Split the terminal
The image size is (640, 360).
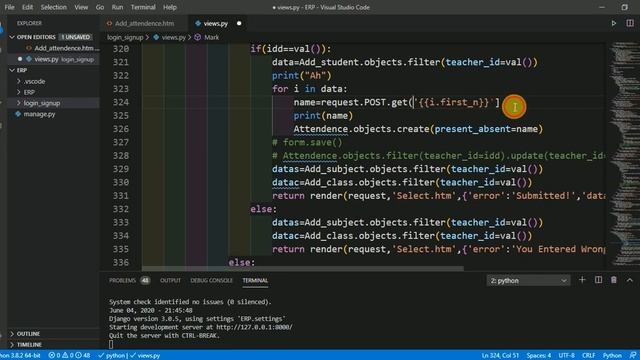(x=598, y=280)
